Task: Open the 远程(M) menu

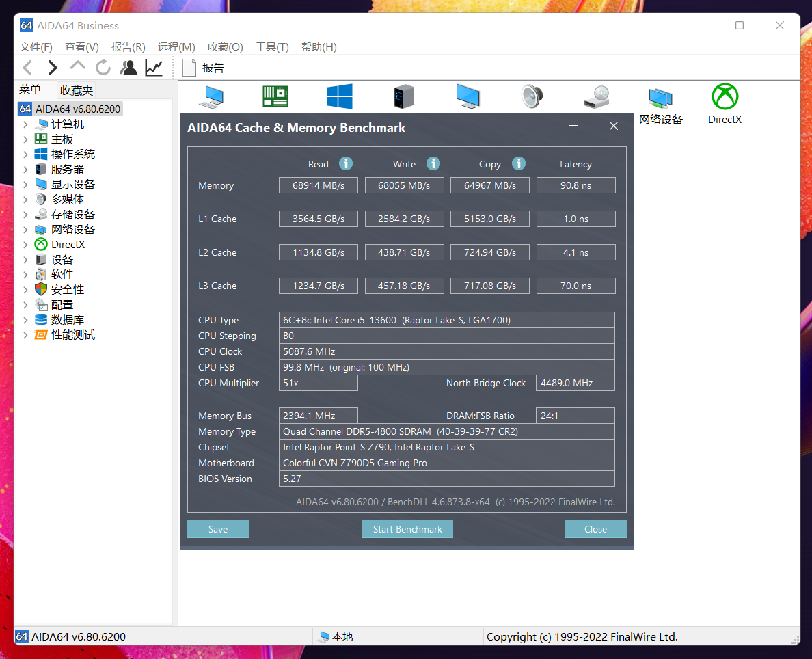Action: click(x=176, y=47)
